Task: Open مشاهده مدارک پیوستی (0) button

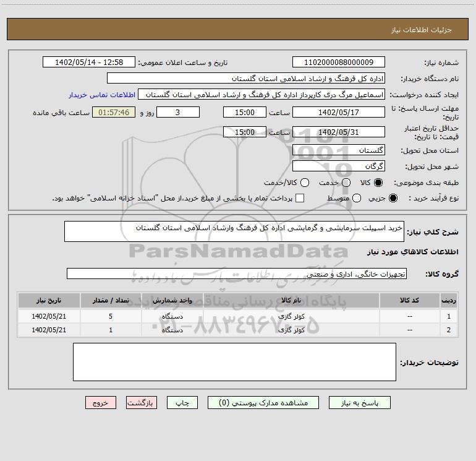Action: (x=263, y=403)
